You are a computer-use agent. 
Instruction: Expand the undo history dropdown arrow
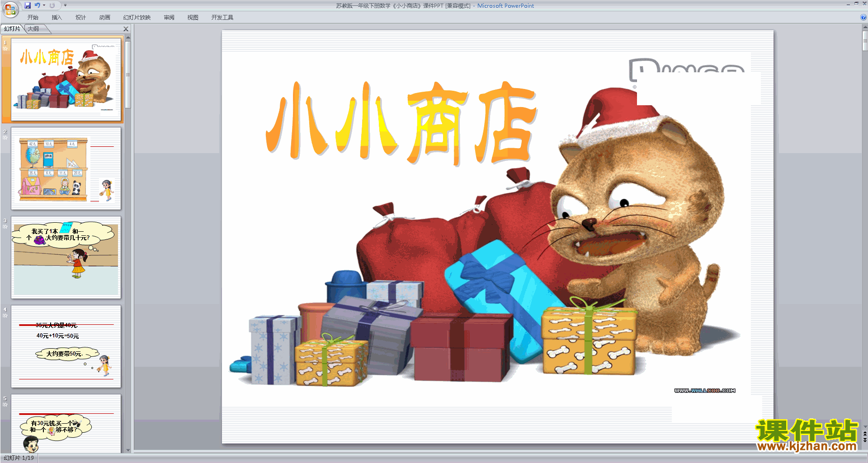pos(44,5)
